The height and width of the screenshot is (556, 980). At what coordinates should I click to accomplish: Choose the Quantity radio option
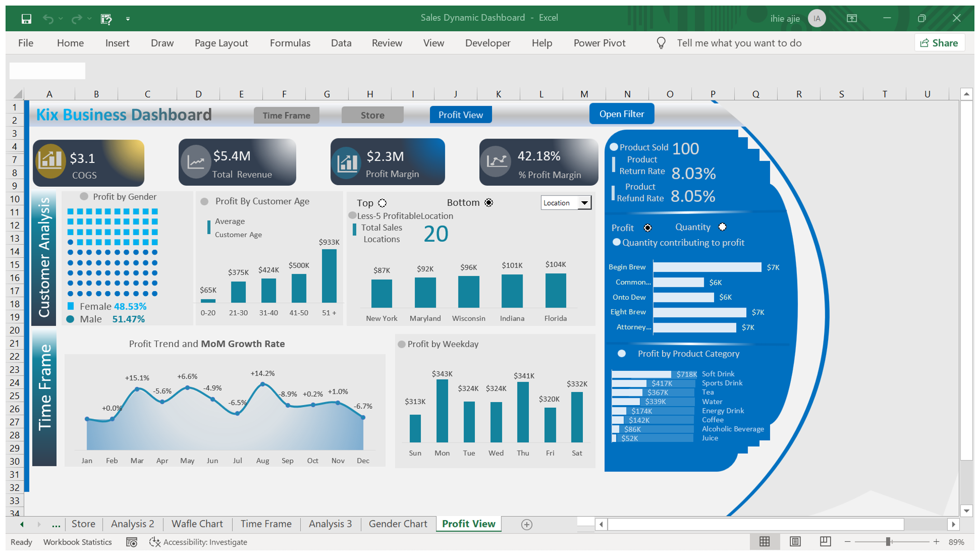coord(722,227)
